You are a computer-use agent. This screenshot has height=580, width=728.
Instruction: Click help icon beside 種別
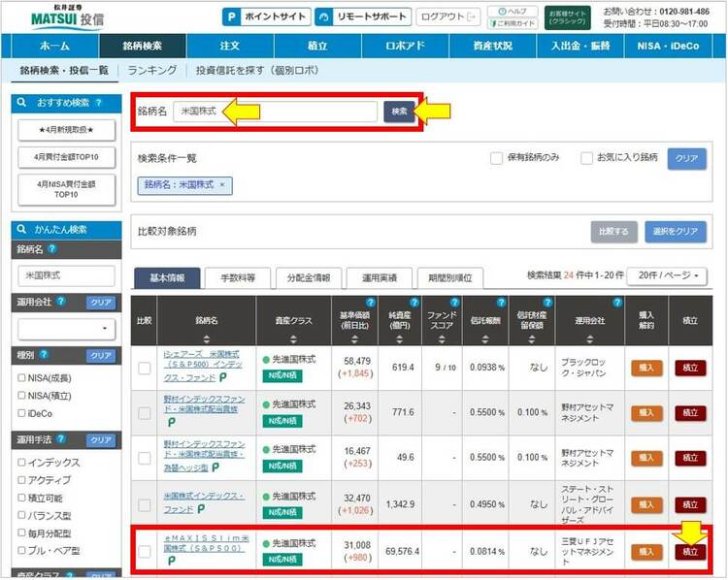pyautogui.click(x=44, y=355)
